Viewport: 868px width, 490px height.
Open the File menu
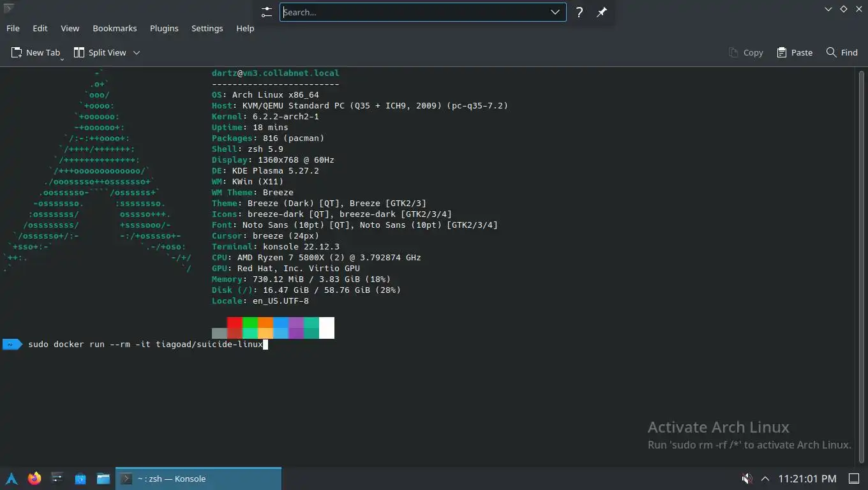[x=13, y=28]
